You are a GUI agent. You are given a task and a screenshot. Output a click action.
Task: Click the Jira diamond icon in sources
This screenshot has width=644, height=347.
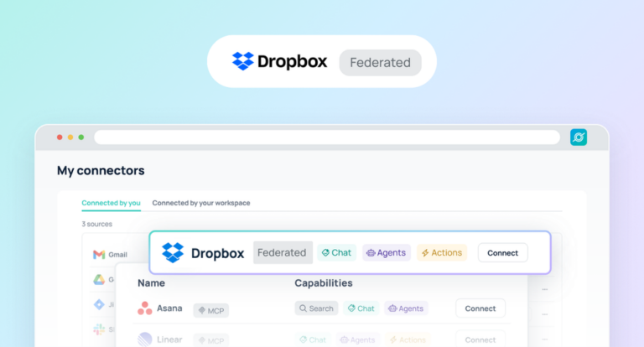coord(99,304)
